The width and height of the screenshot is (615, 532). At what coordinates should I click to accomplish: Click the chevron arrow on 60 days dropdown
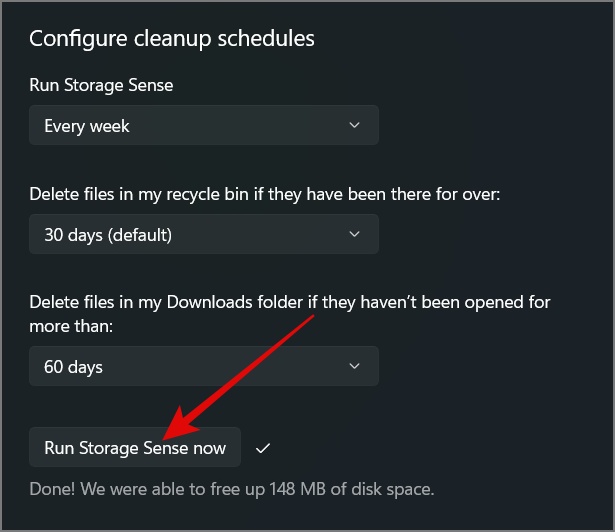point(355,367)
